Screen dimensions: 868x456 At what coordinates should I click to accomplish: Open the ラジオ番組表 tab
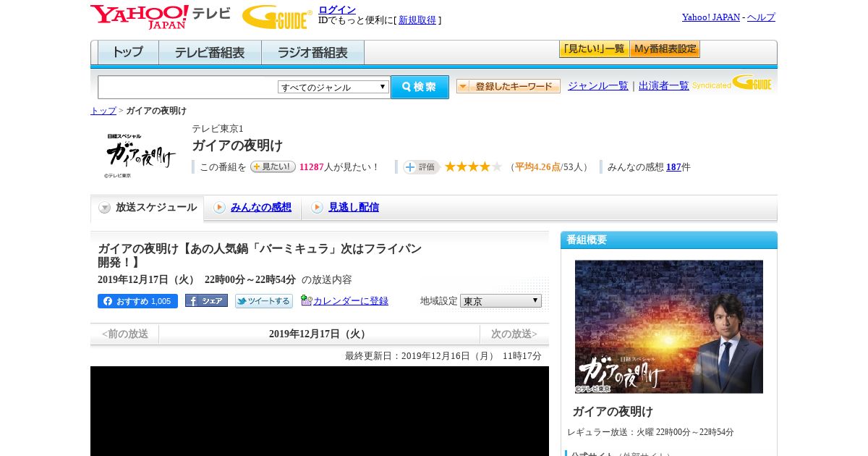pyautogui.click(x=312, y=53)
